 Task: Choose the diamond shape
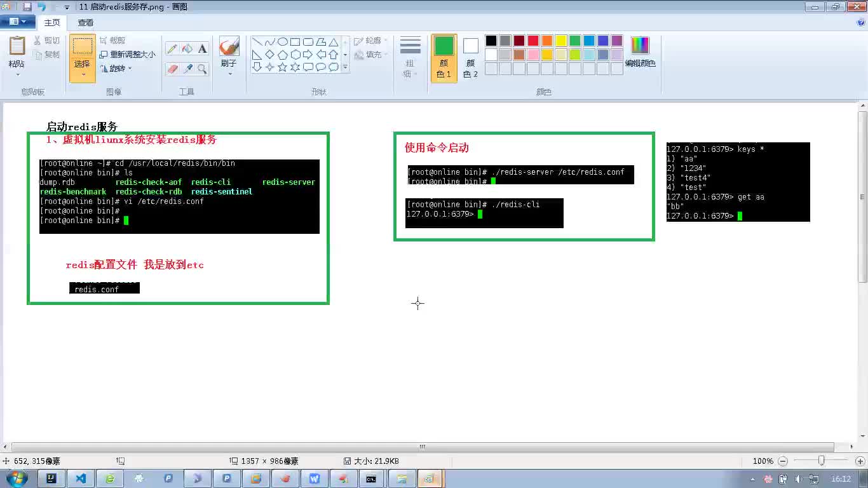click(x=270, y=55)
